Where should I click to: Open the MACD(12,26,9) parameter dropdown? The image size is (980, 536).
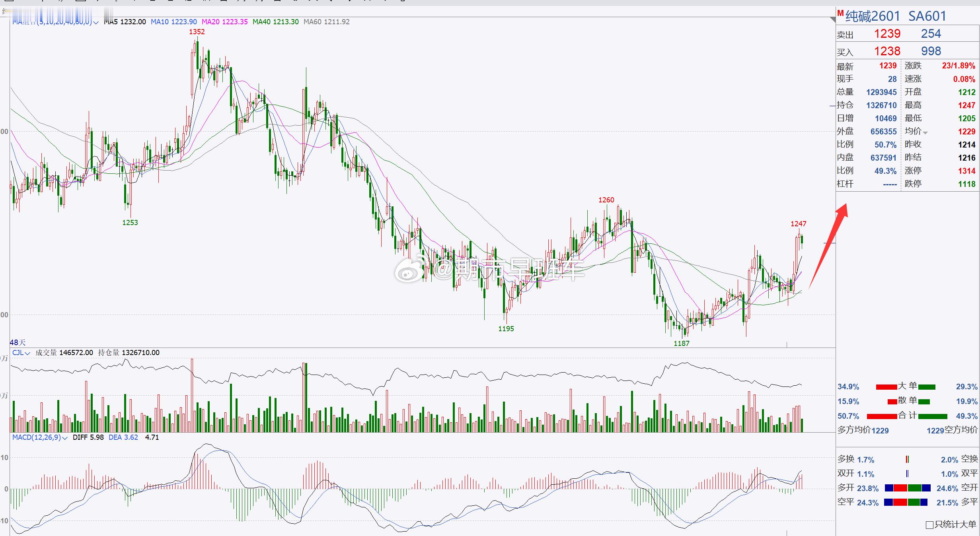[x=65, y=438]
